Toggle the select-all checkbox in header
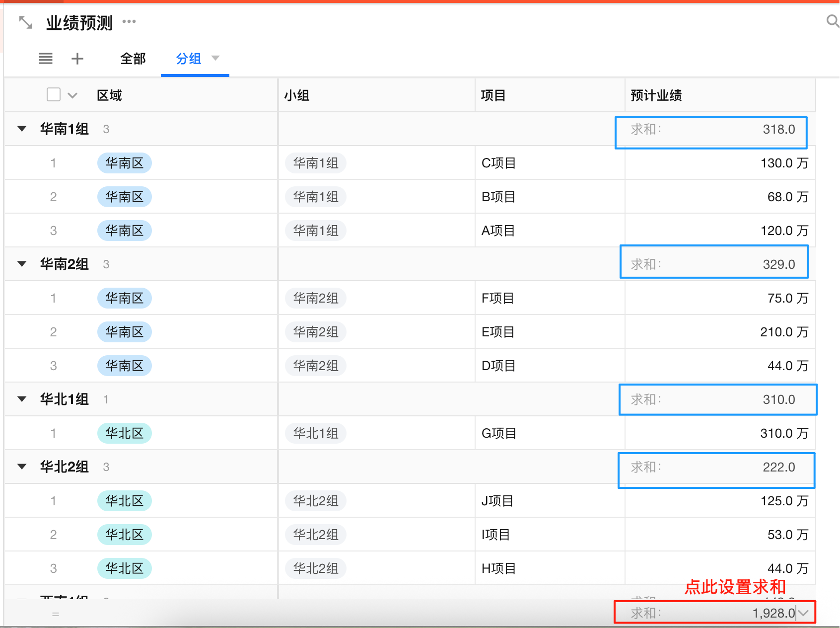This screenshot has height=628, width=840. [54, 94]
